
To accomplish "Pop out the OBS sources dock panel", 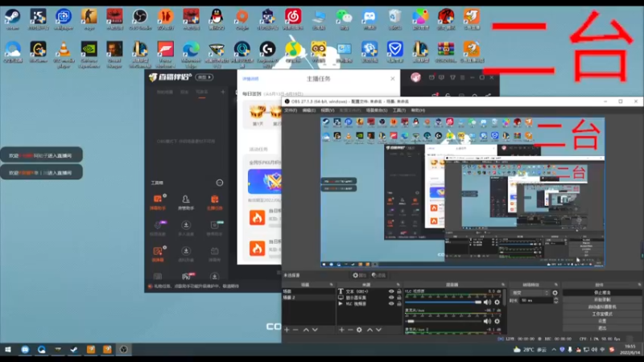I will (398, 285).
